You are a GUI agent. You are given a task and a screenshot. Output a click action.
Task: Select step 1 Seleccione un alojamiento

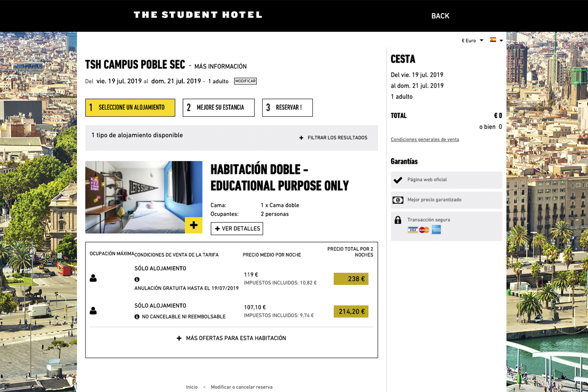(x=130, y=108)
